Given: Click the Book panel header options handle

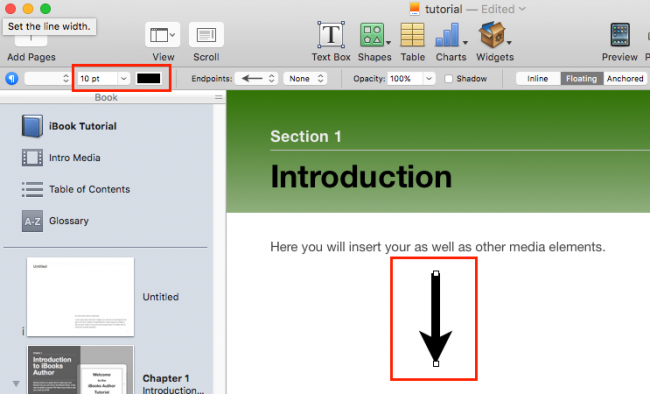Looking at the screenshot, I should [x=218, y=97].
